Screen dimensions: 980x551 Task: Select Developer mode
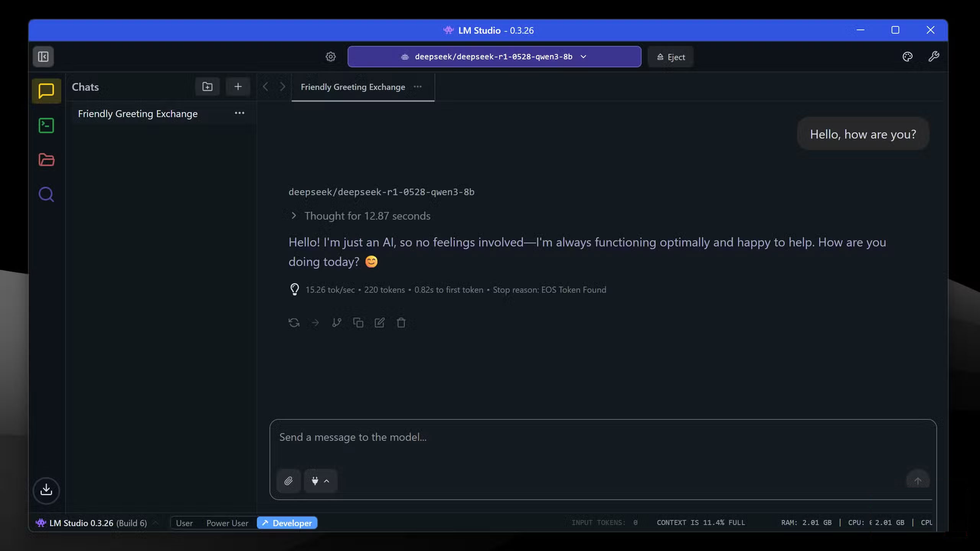[x=287, y=523]
